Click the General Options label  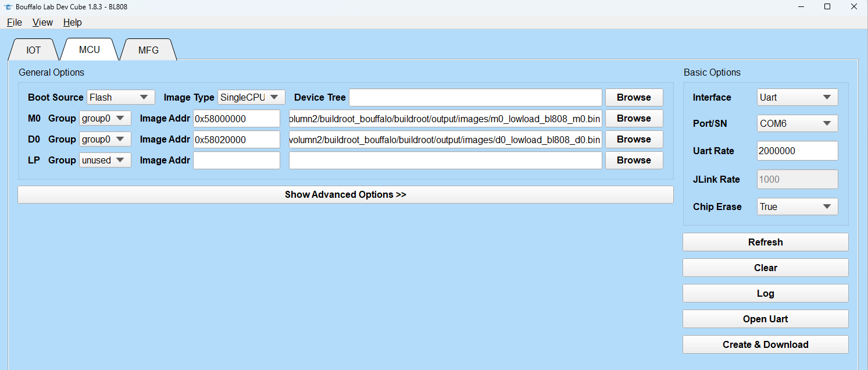coord(51,72)
